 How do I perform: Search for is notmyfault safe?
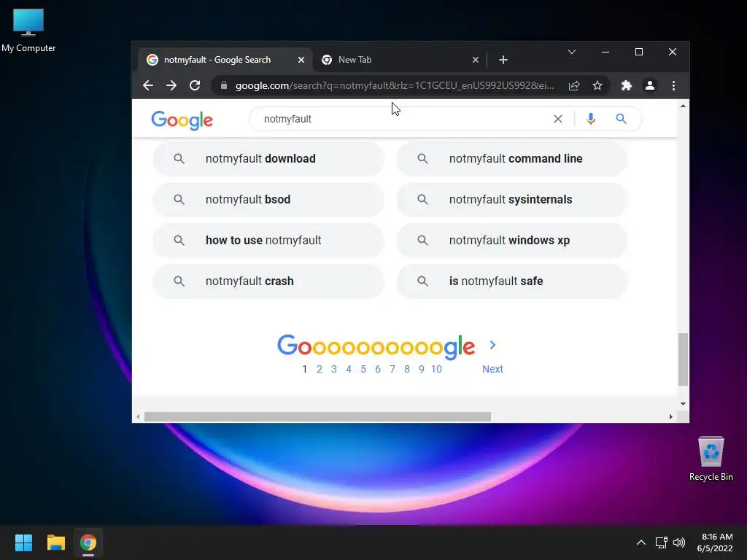[x=512, y=281]
